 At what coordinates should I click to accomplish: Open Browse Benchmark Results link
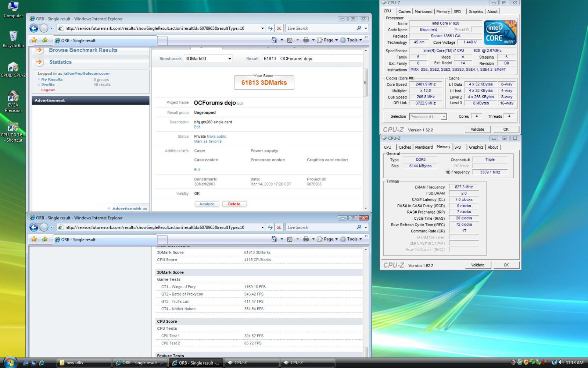83,50
